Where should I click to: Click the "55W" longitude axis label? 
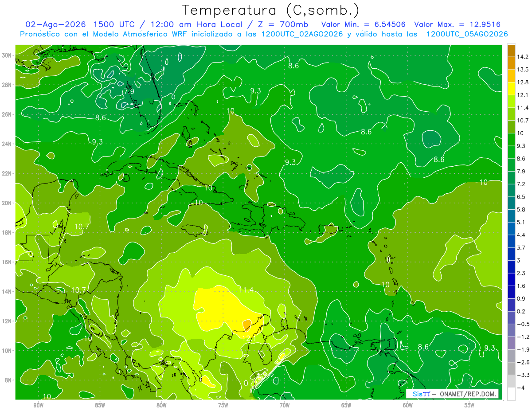[469, 405]
